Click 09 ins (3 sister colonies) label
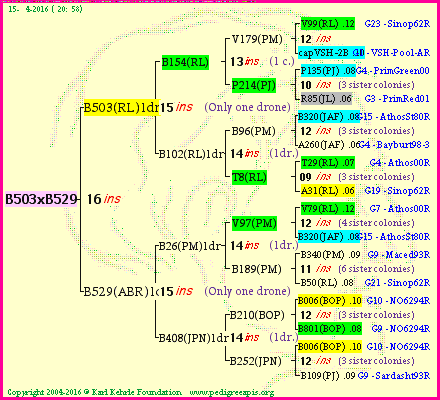The height and width of the screenshot is (400, 440). pos(357,177)
